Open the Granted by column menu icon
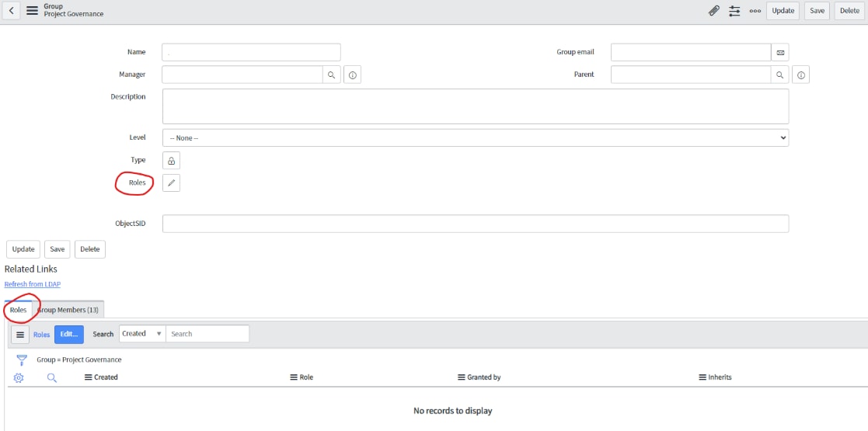Screen dimensions: 868x431 461,377
